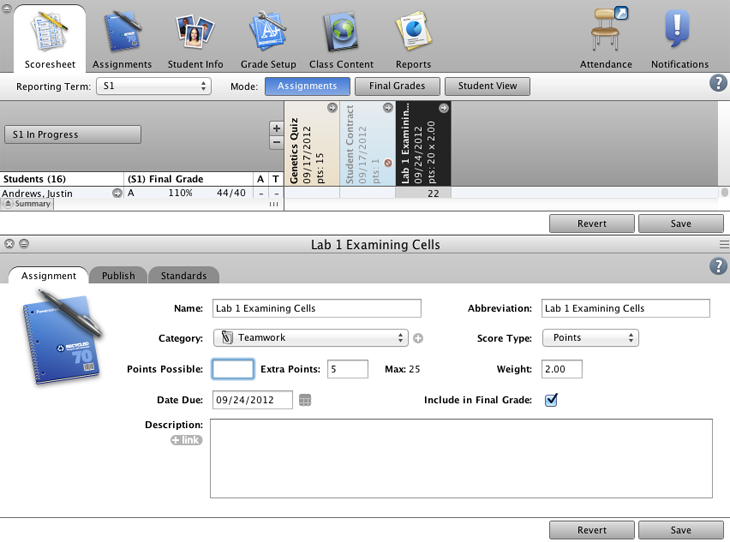
Task: Click the bottom Save button
Action: 680,530
